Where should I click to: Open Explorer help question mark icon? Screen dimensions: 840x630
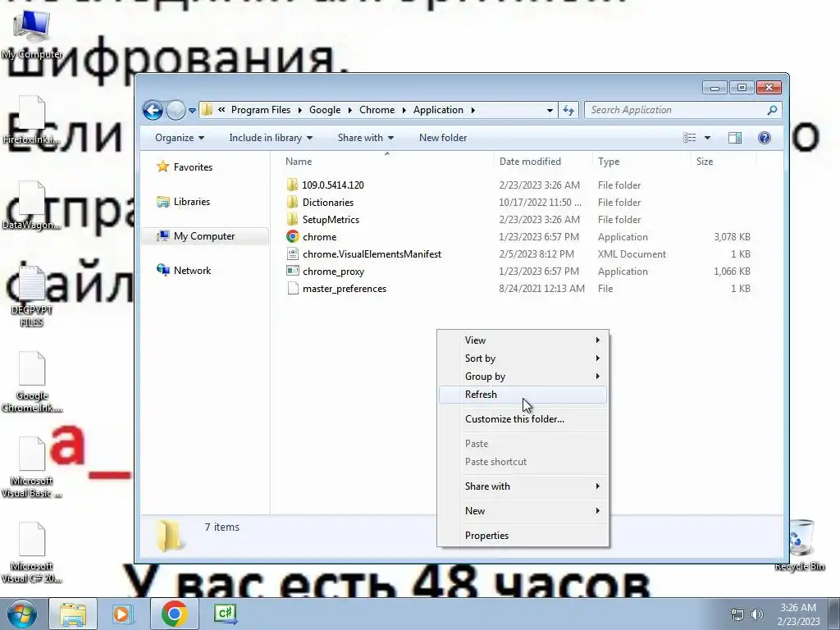(765, 138)
